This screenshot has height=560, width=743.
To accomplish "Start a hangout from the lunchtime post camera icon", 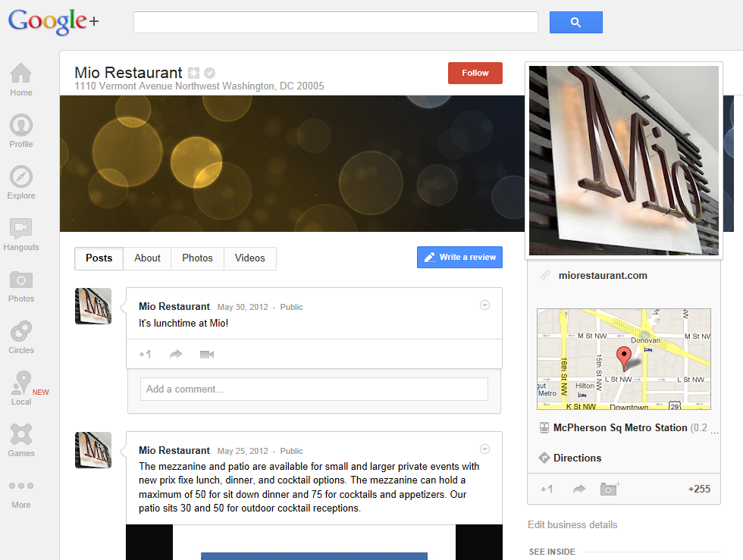I will pyautogui.click(x=207, y=355).
